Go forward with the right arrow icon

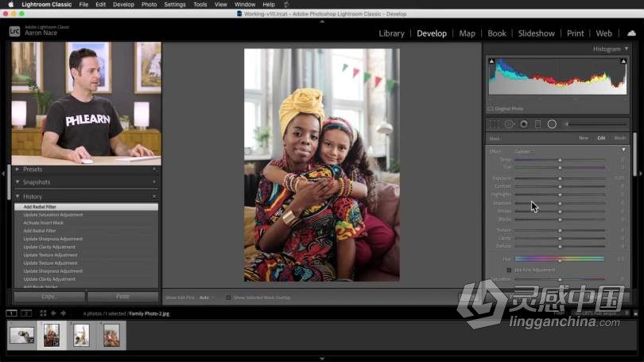[x=64, y=313]
